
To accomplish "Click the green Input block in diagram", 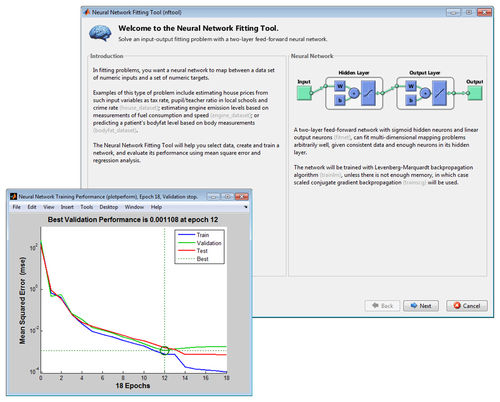I will 304,93.
